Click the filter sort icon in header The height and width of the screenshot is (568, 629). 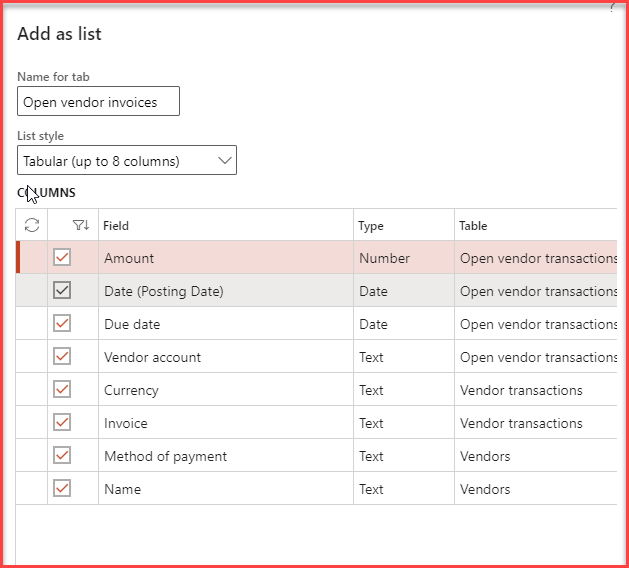pos(81,225)
